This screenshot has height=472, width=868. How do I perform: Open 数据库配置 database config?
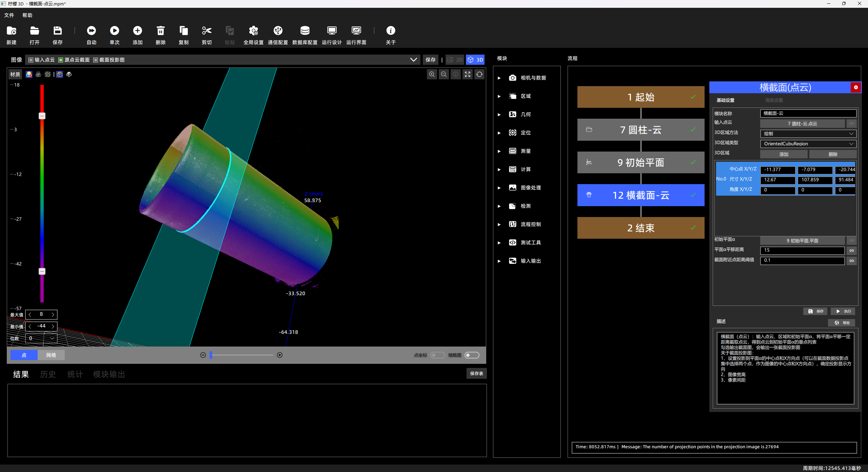(305, 35)
